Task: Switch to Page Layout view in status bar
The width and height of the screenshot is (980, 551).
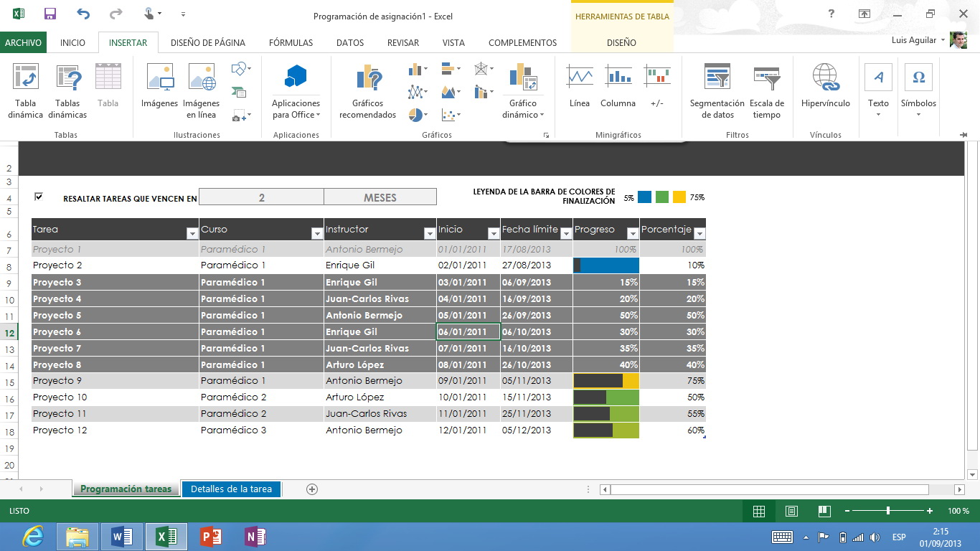Action: (x=791, y=511)
